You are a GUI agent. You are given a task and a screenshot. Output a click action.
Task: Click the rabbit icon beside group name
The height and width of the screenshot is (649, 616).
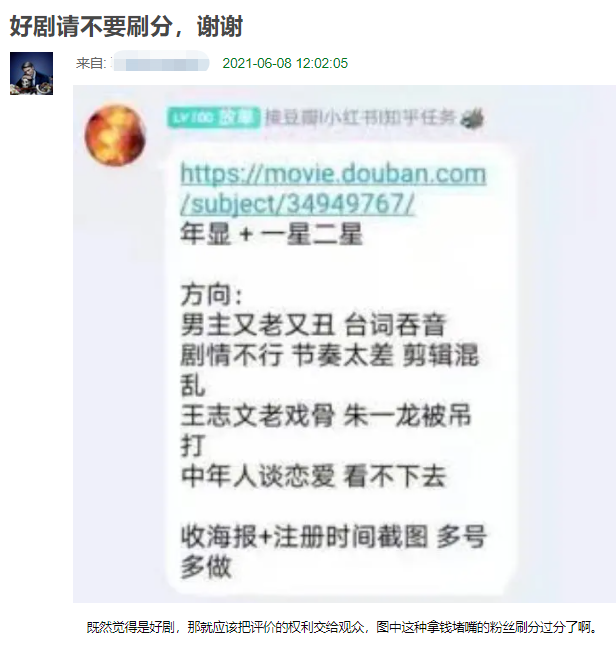tap(472, 118)
